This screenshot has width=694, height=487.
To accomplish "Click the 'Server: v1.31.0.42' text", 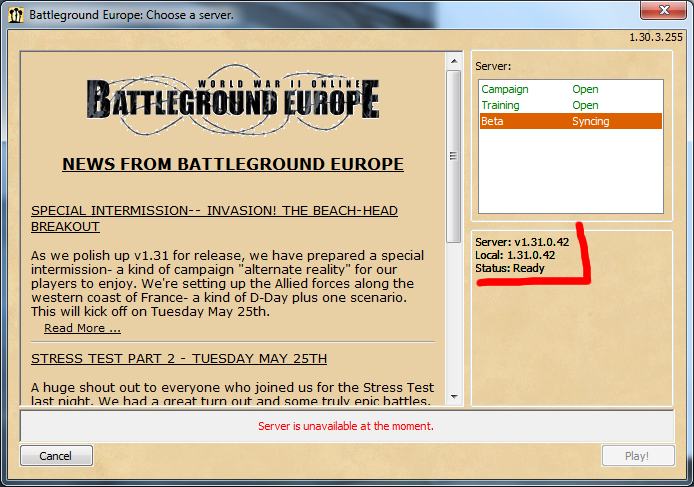I will tap(522, 242).
